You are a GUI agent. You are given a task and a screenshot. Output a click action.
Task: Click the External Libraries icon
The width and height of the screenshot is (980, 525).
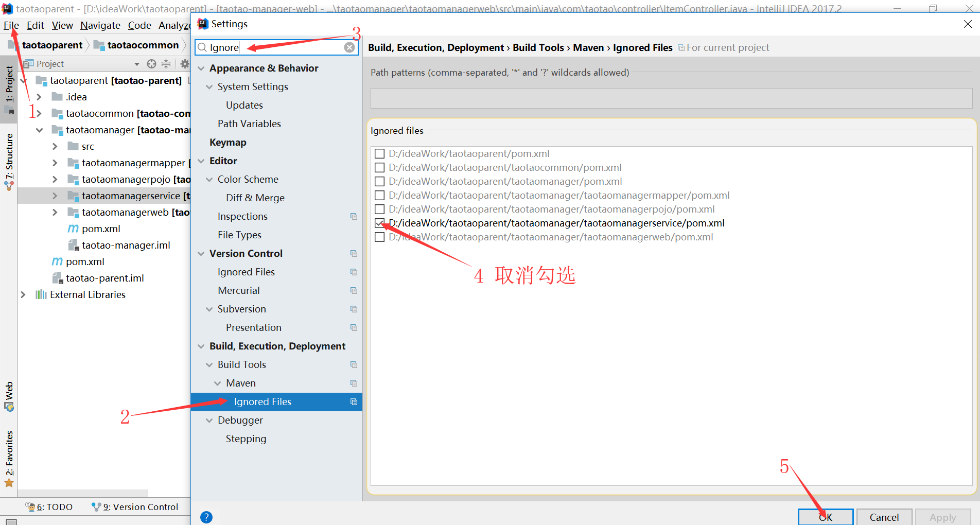click(x=41, y=294)
